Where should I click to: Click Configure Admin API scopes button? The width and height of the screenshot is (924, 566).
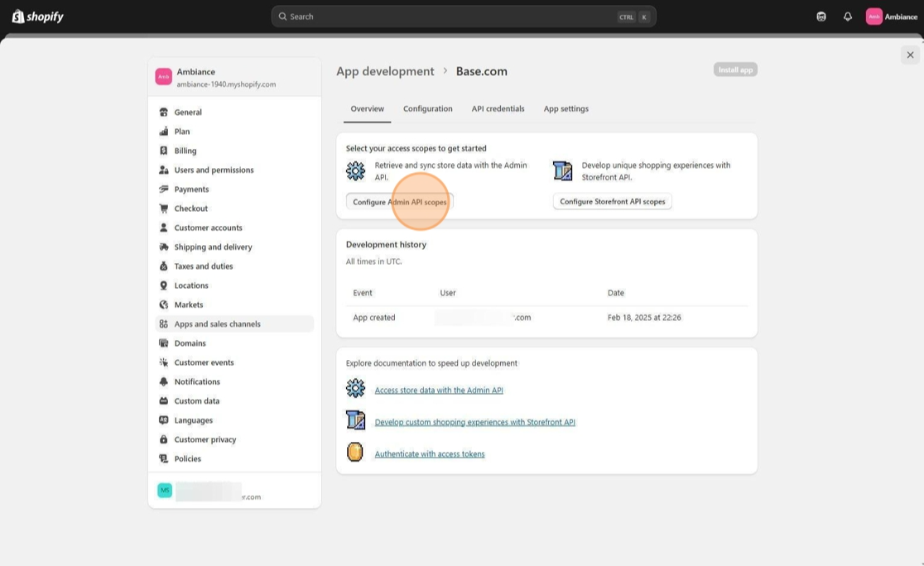click(x=399, y=202)
